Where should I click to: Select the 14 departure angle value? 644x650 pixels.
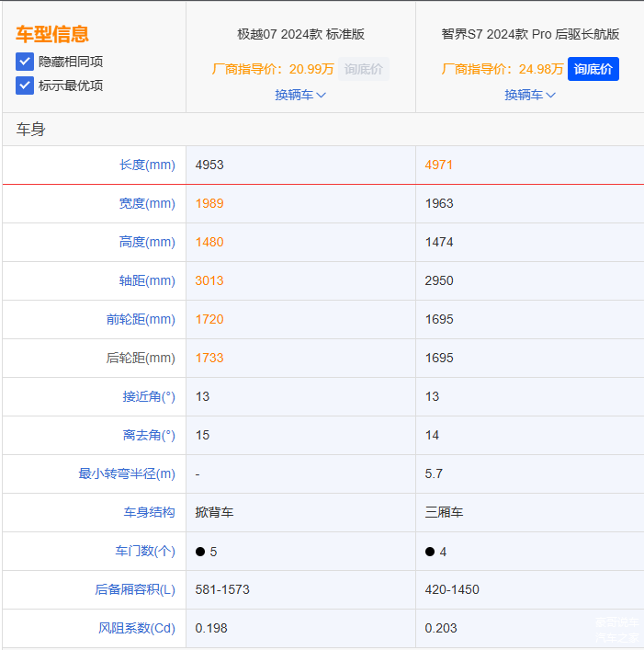pyautogui.click(x=432, y=435)
